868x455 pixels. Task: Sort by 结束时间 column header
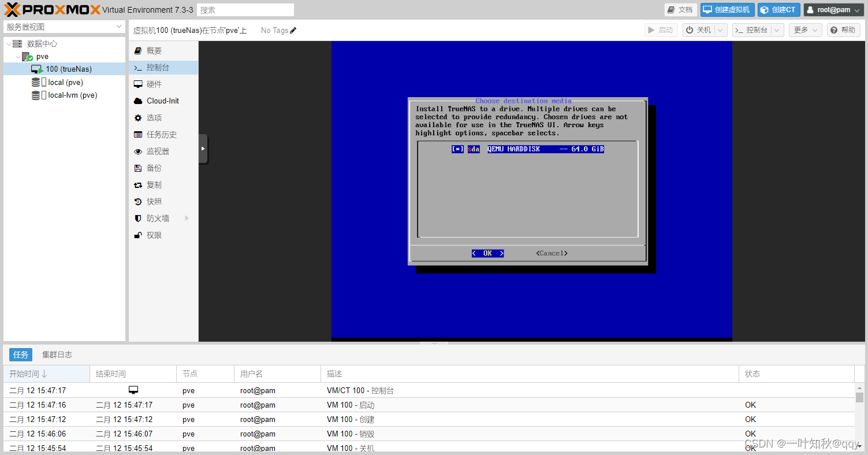(133, 373)
